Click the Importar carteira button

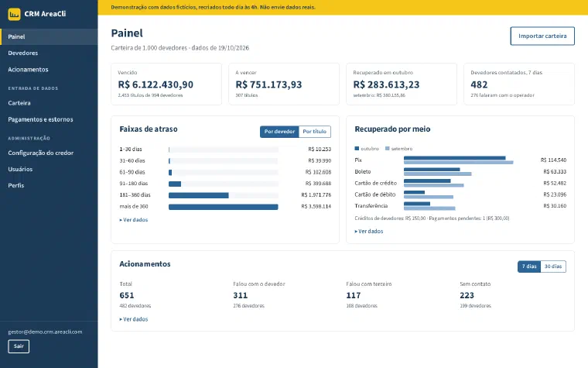point(542,36)
